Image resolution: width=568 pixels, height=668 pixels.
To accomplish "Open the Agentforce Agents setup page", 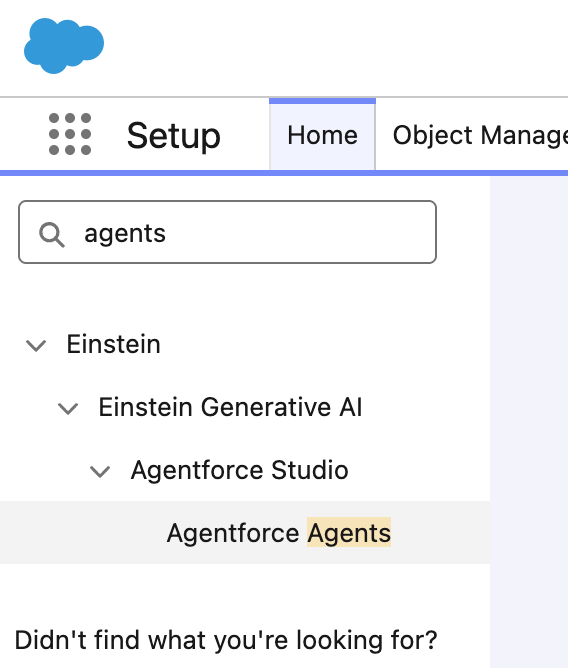I will tap(245, 533).
